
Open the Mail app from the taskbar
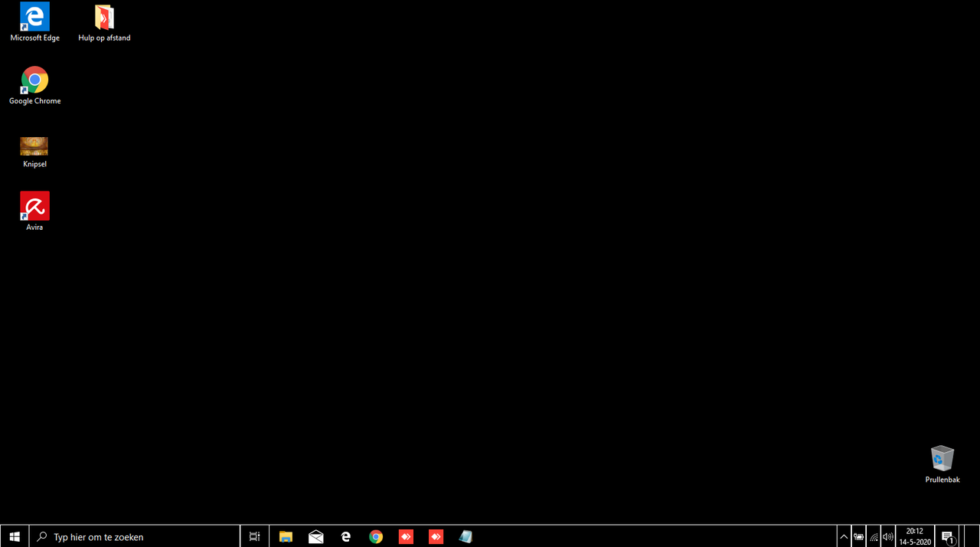(x=315, y=536)
